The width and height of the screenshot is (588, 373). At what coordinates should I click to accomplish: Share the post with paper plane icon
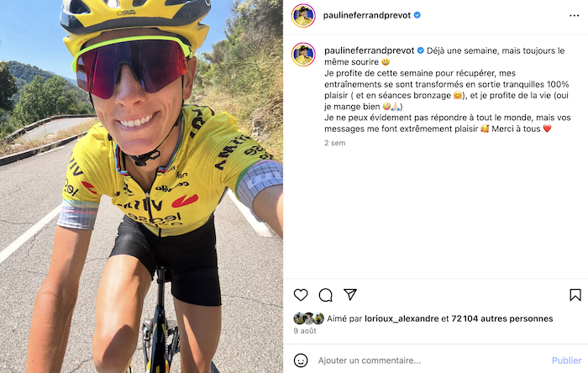pyautogui.click(x=350, y=295)
